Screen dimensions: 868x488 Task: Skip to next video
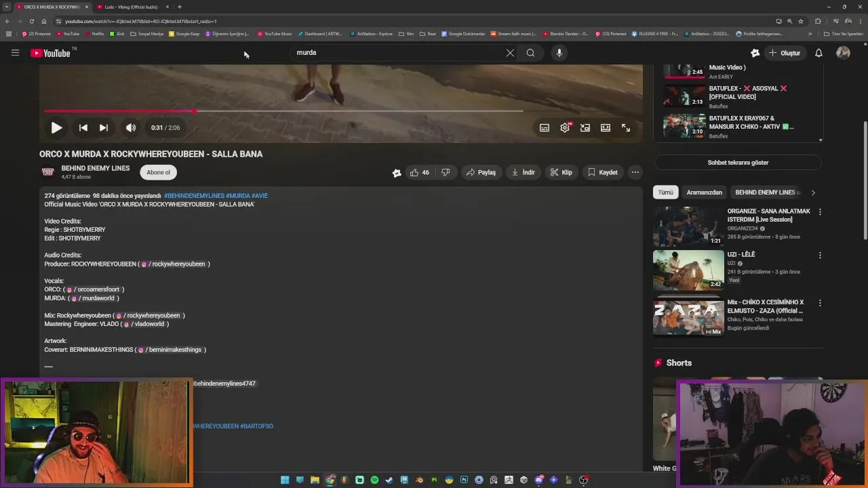point(104,127)
